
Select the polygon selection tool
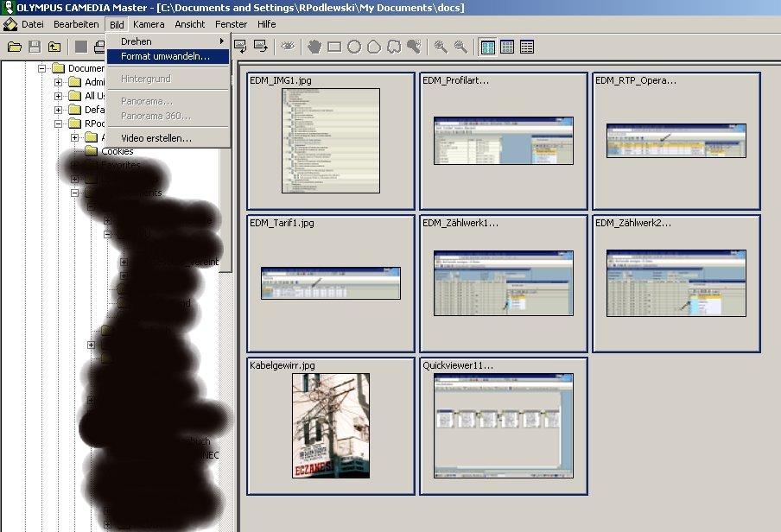coord(374,47)
